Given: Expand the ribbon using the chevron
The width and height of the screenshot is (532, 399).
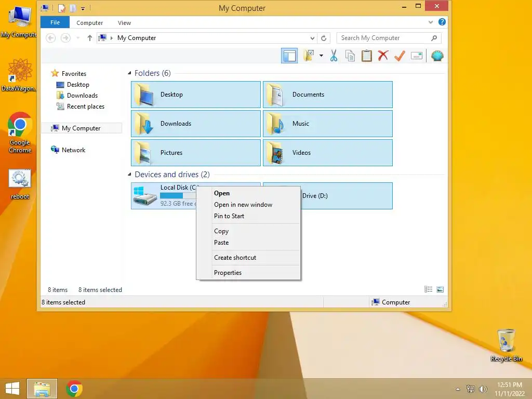Looking at the screenshot, I should point(431,22).
